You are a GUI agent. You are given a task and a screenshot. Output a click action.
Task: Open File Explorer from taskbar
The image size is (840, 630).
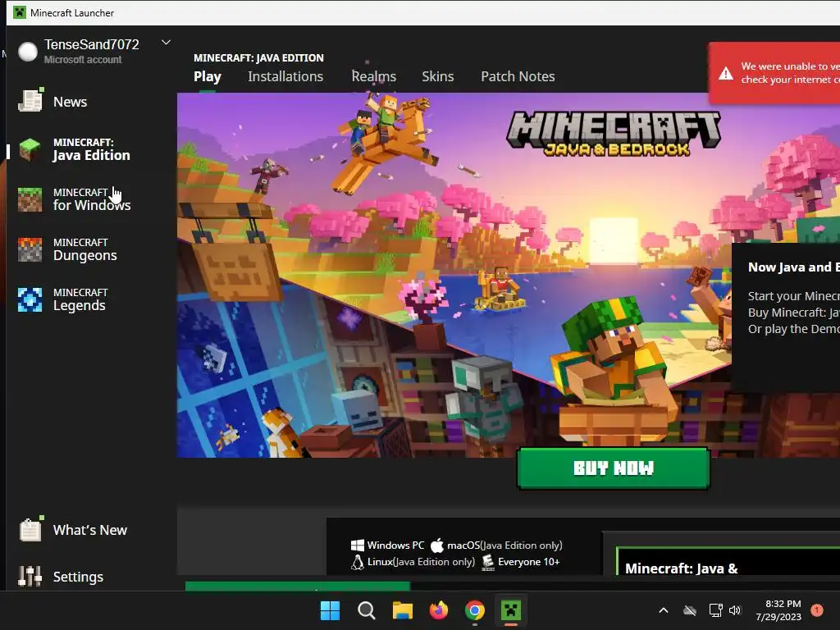(402, 610)
